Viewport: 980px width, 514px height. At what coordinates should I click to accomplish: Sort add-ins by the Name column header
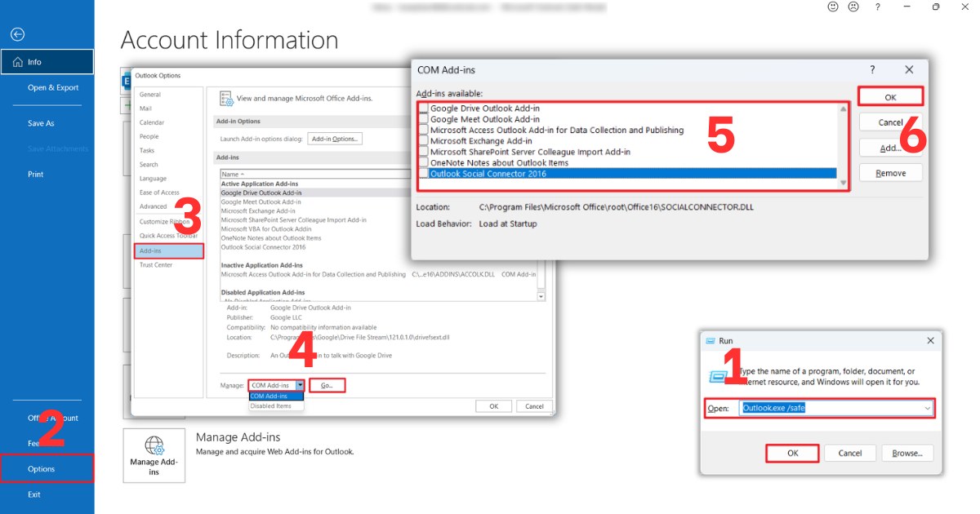[315, 174]
